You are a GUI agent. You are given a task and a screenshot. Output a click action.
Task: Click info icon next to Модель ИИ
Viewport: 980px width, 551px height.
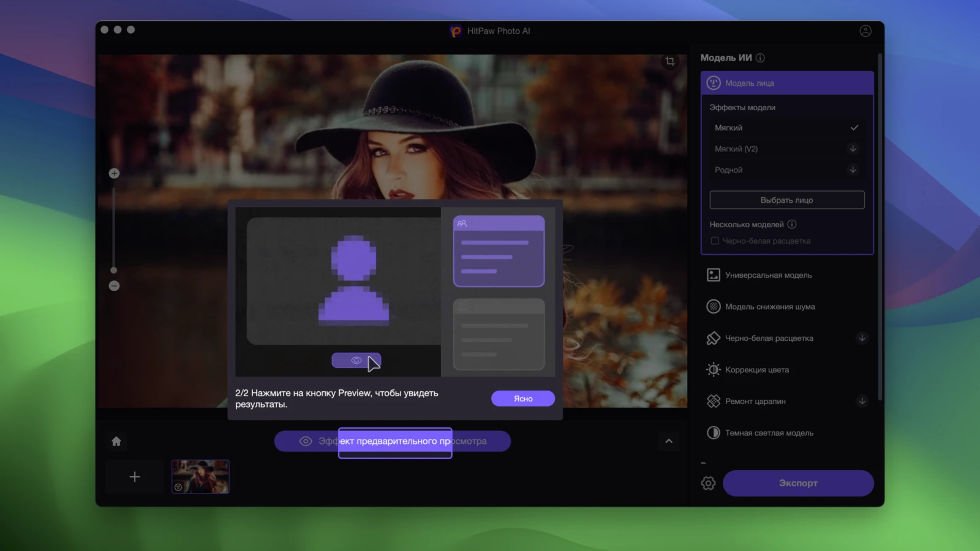click(760, 58)
